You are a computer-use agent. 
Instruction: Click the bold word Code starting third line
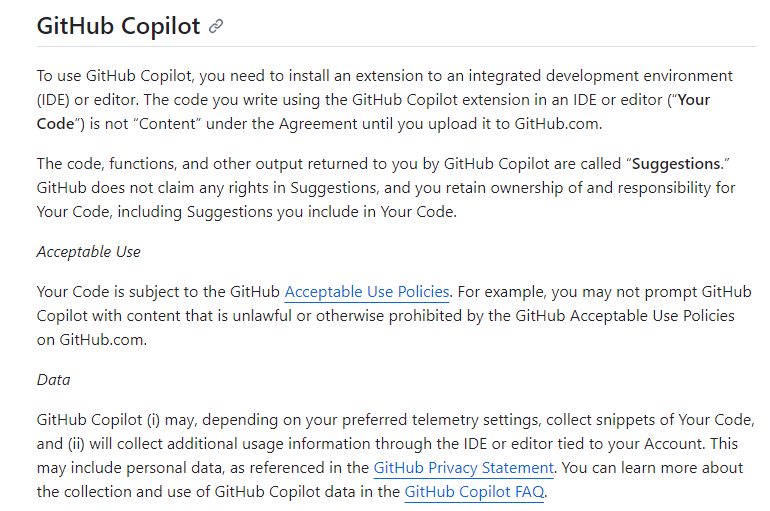click(55, 124)
